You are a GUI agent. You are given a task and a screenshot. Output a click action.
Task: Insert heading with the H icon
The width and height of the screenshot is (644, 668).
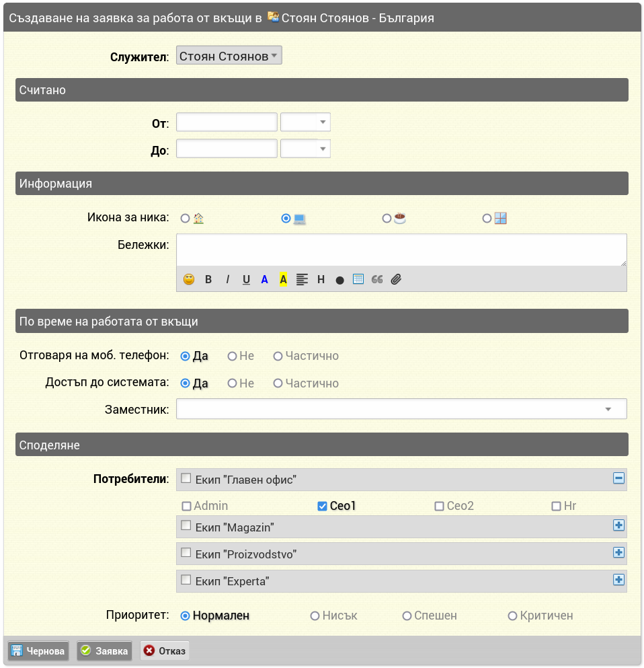point(321,279)
